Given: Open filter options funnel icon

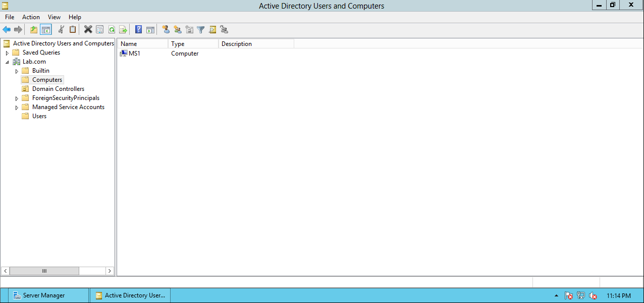Looking at the screenshot, I should coord(201,30).
